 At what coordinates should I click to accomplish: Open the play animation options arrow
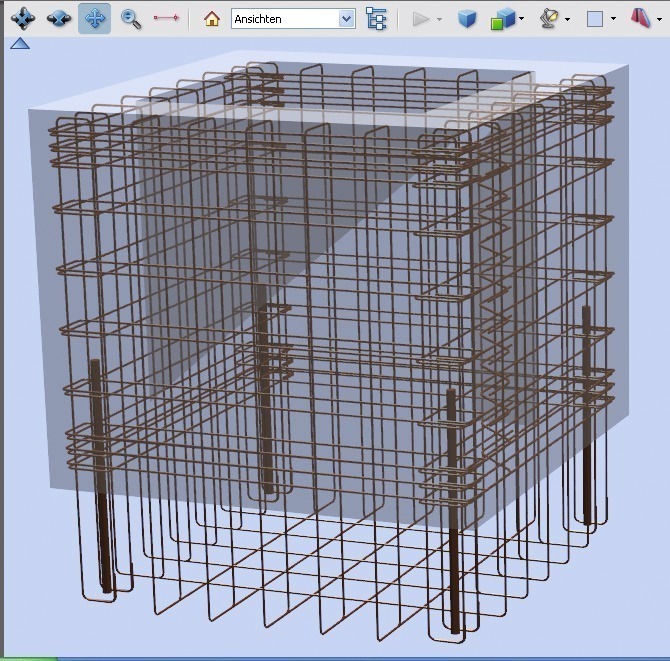pos(439,19)
